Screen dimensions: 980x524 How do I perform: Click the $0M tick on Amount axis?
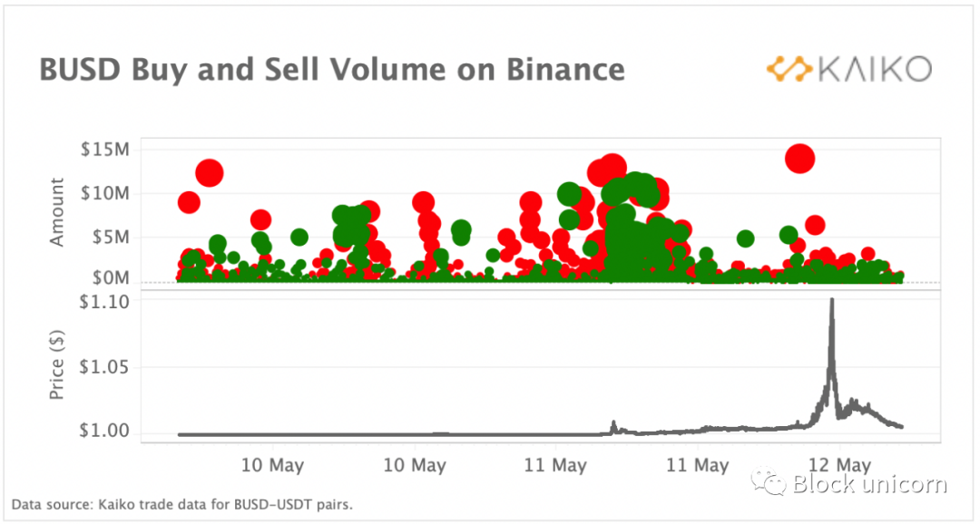click(109, 277)
